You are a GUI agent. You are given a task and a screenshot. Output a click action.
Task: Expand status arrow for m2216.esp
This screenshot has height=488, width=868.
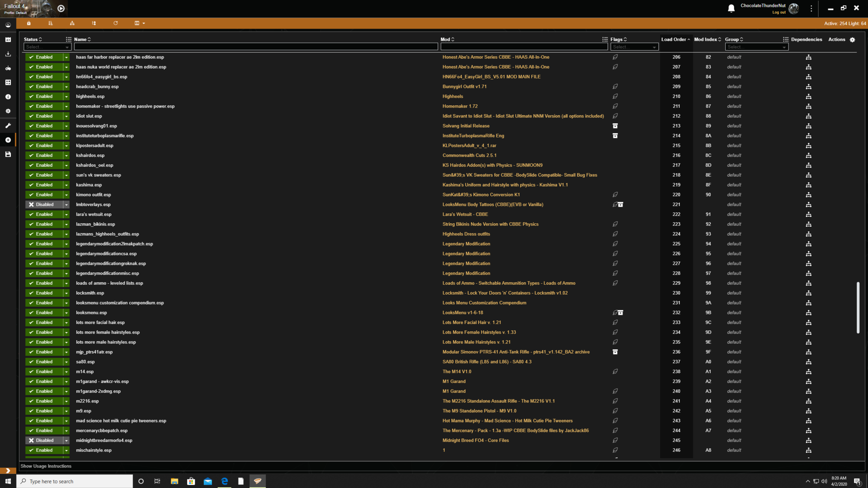66,401
